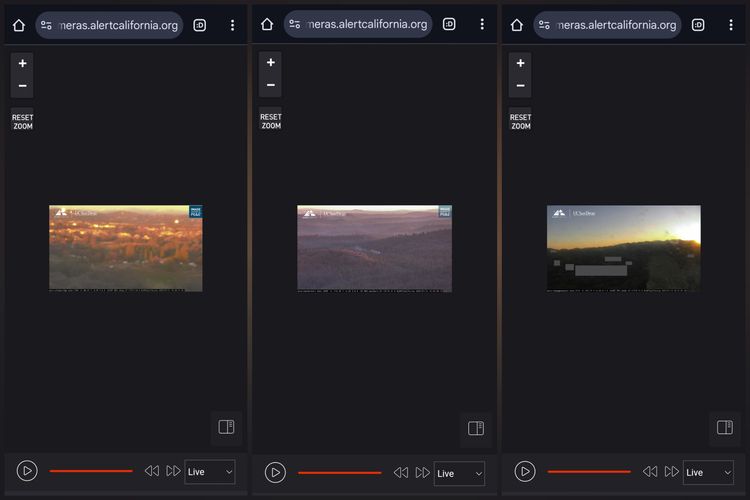The width and height of the screenshot is (750, 500).
Task: Expand the Live dropdown in left panel
Action: [210, 472]
